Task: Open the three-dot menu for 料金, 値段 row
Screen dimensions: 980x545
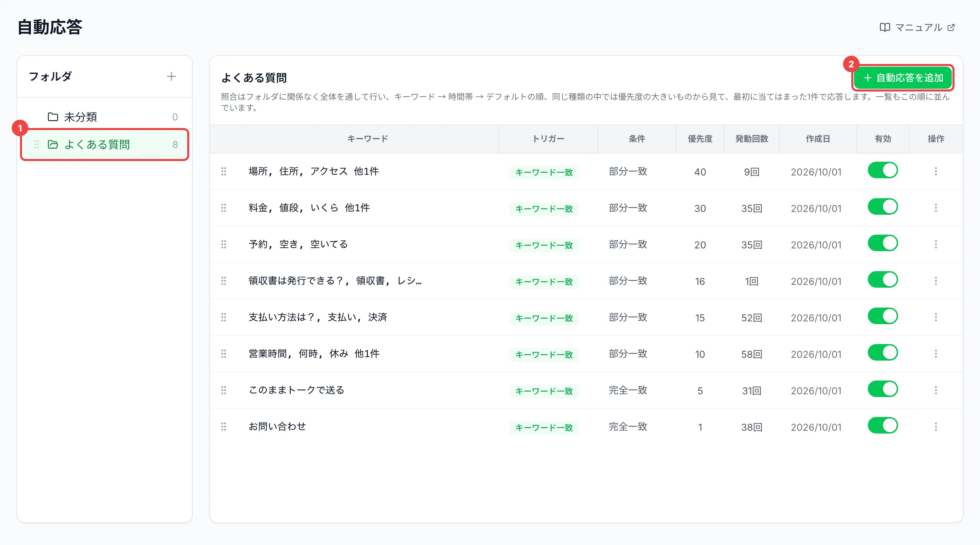Action: [936, 208]
